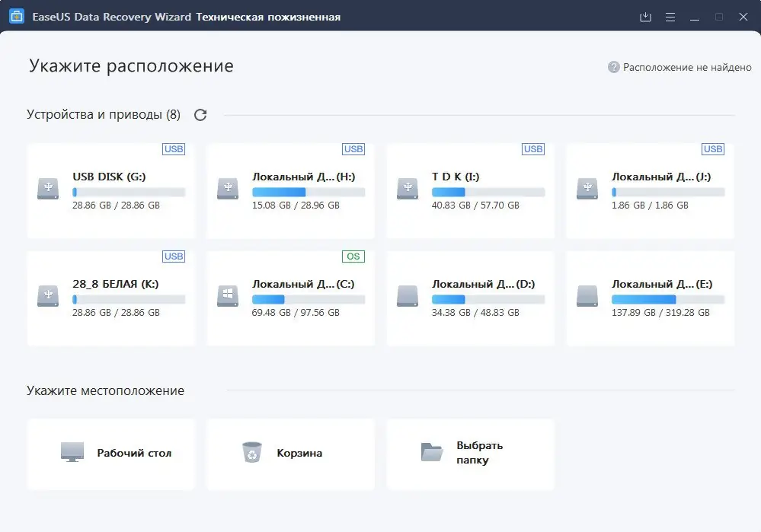Click the USB drive icon on USB DISK (G:)
The width and height of the screenshot is (761, 532).
[47, 190]
